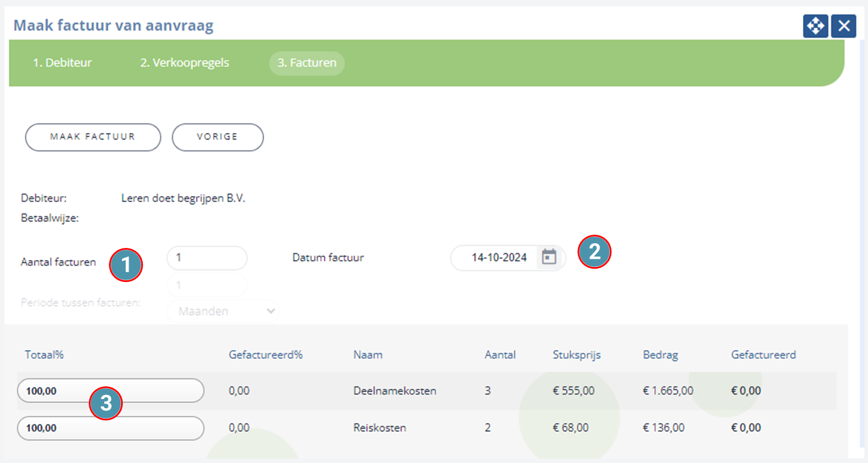Viewport: 868px width, 463px height.
Task: Click the Totaal% column header
Action: click(x=44, y=355)
